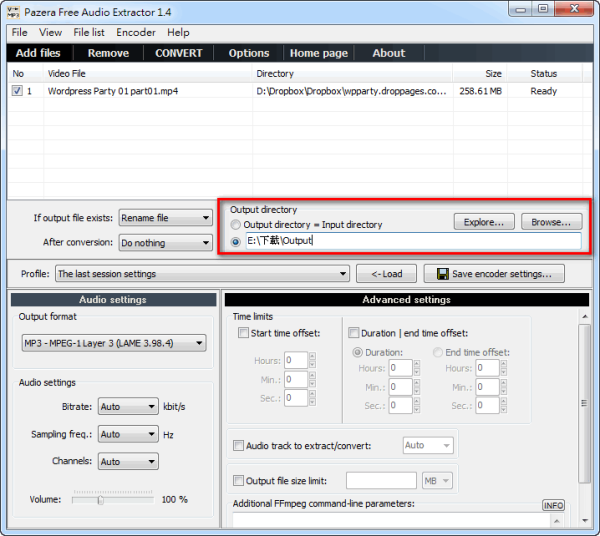The width and height of the screenshot is (600, 536).
Task: Click Add files in the toolbar
Action: click(x=38, y=53)
